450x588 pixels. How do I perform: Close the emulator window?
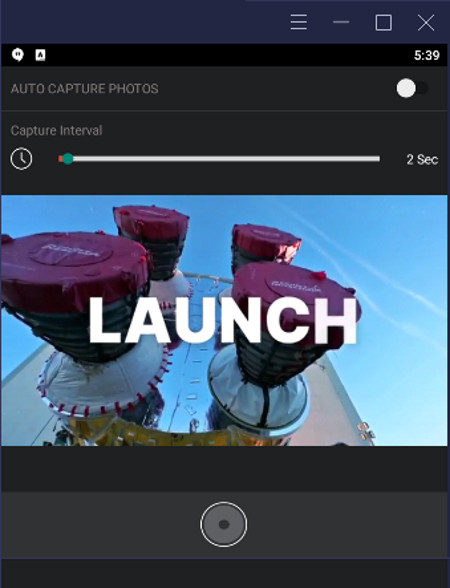coord(426,22)
